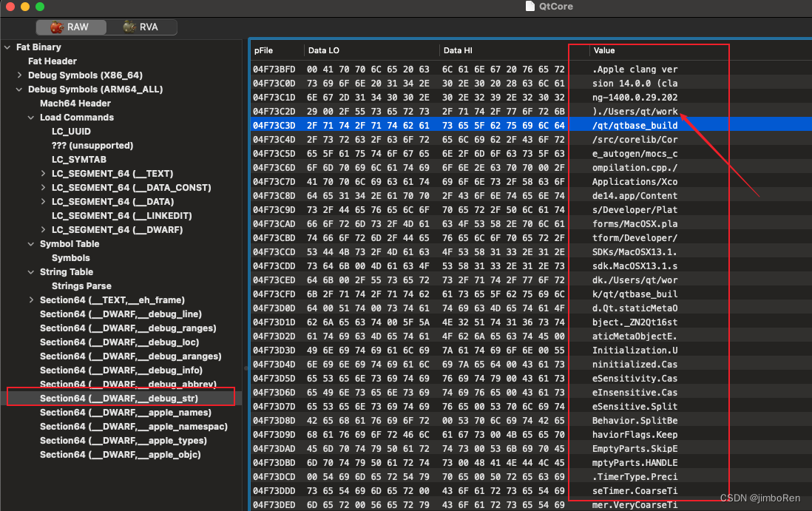Select Section64 (__DWARF,__debug_str) item
Screen dimensions: 812x511
click(118, 397)
